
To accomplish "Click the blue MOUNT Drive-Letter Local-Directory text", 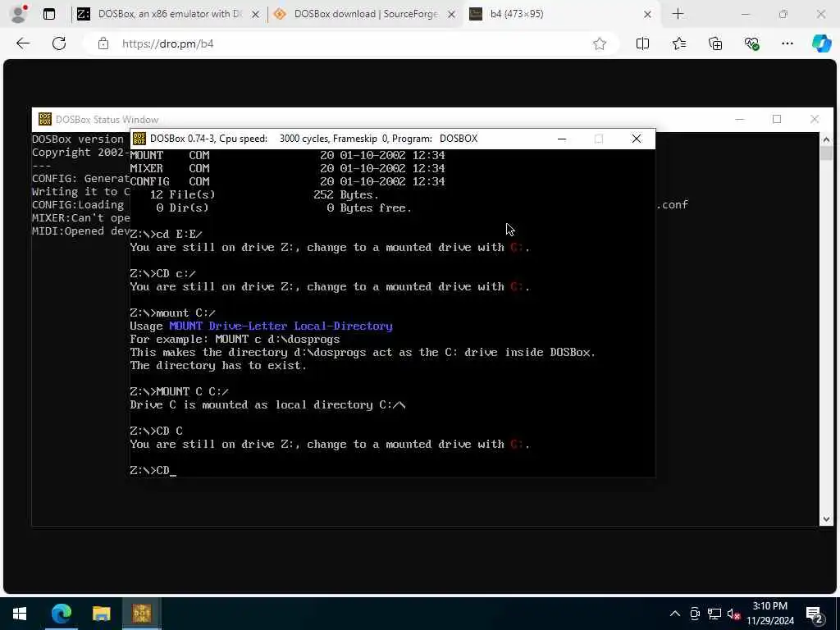I will 281,326.
